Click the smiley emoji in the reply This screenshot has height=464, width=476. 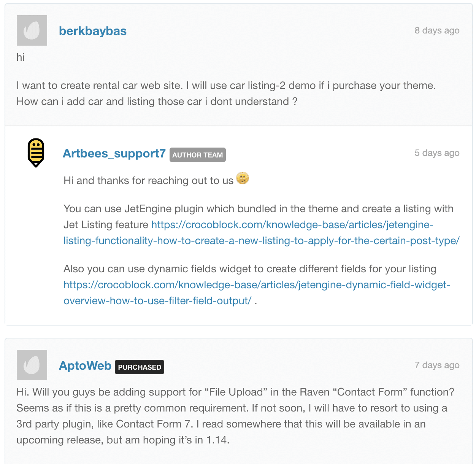243,178
